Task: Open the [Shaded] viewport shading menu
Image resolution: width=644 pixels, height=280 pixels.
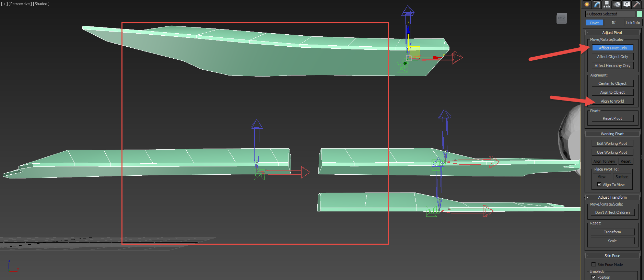Action: (41, 4)
